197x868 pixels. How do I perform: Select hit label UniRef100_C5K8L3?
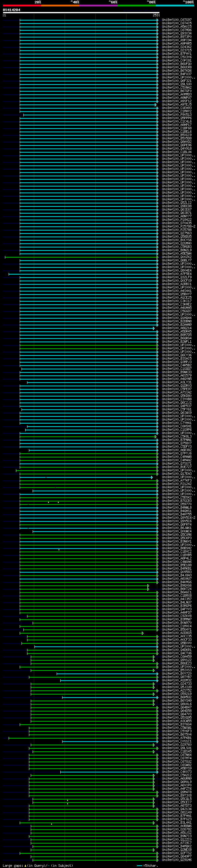pos(177,437)
